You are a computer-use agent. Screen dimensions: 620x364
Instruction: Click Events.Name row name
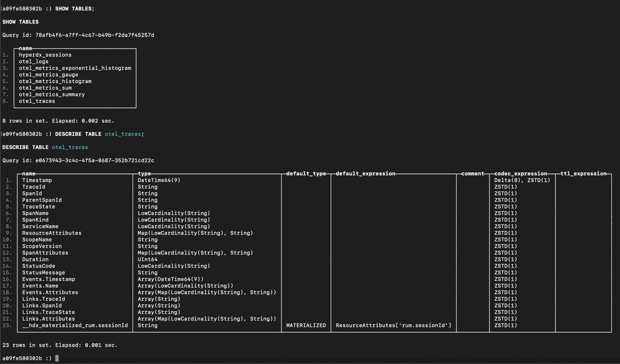(40, 286)
